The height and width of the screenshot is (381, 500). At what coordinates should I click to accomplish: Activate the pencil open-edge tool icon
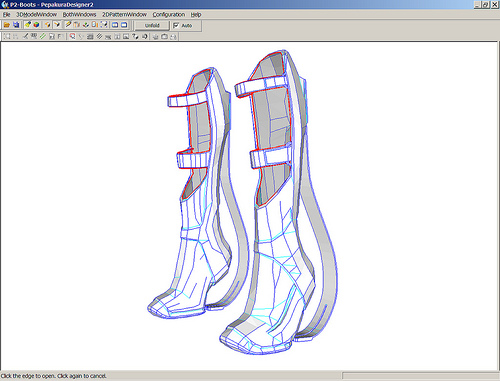pos(68,25)
